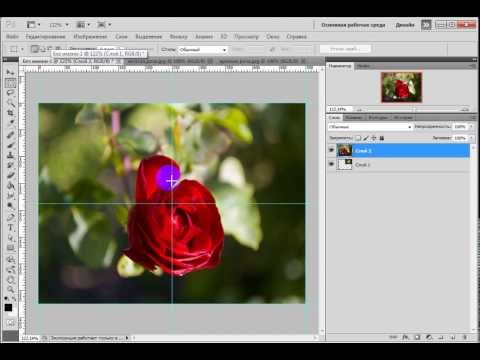Click the Уточн. край button

coord(345,49)
